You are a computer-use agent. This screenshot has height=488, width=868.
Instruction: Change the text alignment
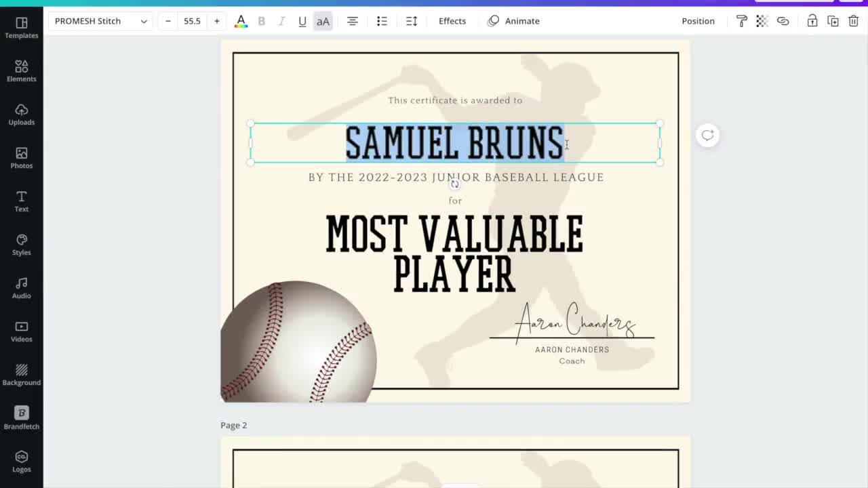[x=353, y=21]
